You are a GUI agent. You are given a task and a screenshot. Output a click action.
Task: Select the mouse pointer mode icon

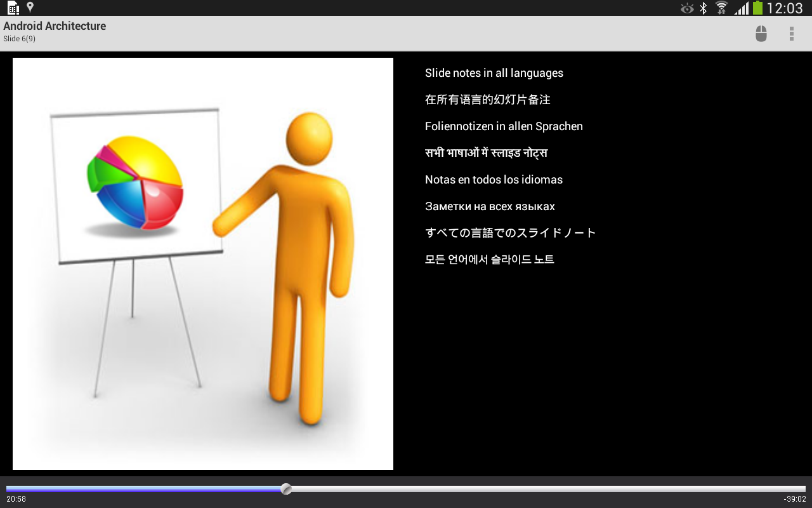[761, 33]
